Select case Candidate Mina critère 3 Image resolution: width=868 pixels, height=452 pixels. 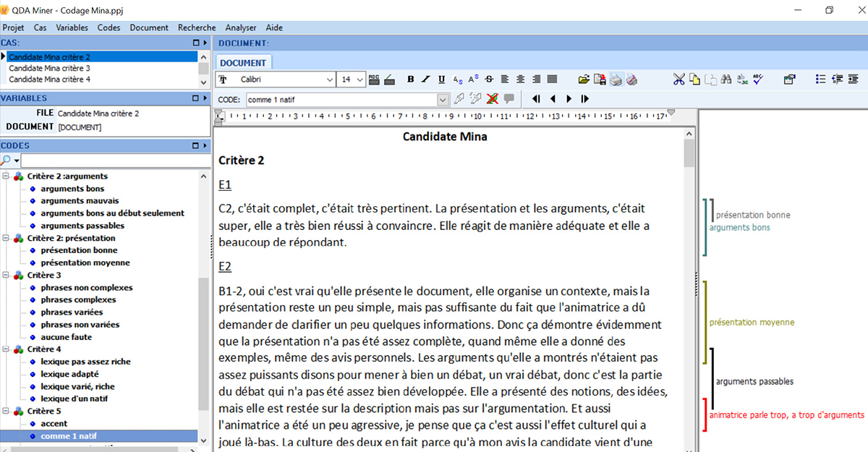coord(49,68)
